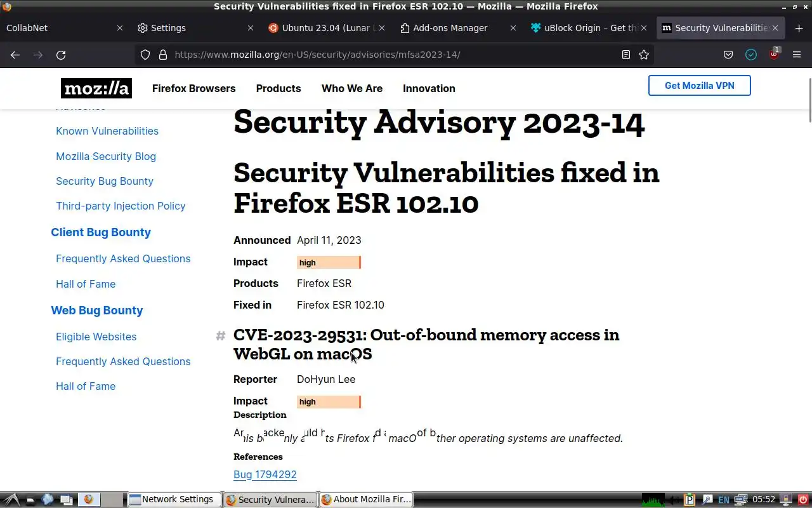Click the green CPU usage monitor graph

coord(653,500)
